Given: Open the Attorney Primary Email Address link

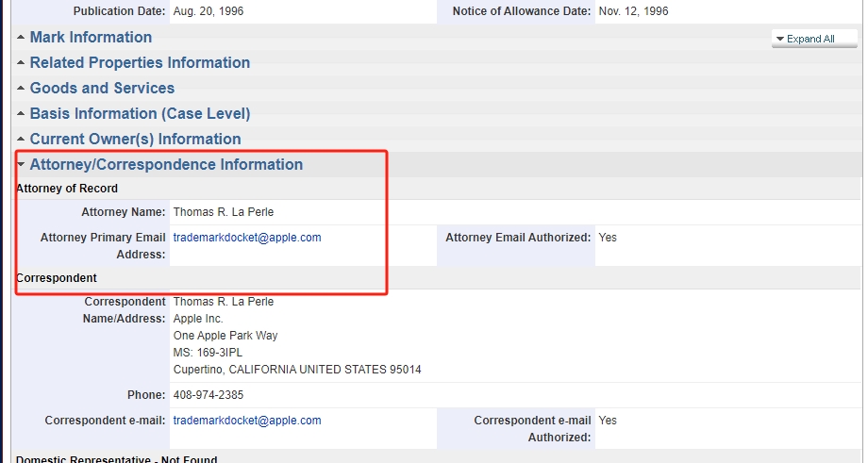Looking at the screenshot, I should point(247,238).
